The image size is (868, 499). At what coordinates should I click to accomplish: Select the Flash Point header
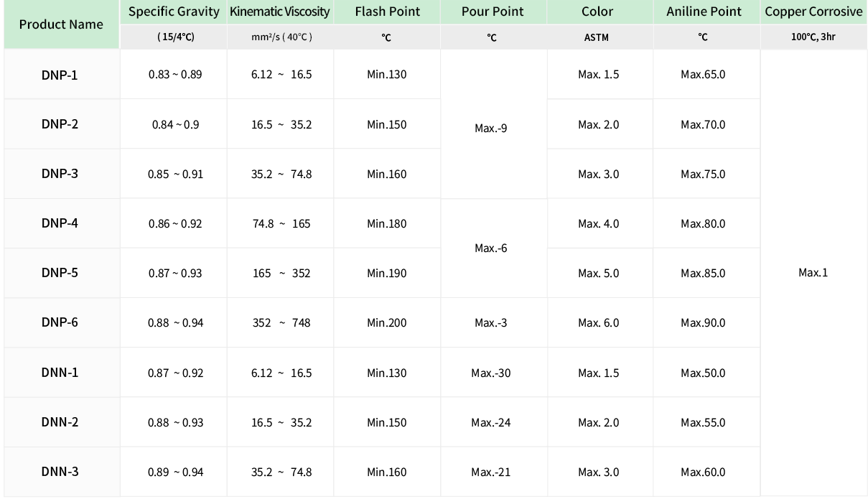(386, 12)
